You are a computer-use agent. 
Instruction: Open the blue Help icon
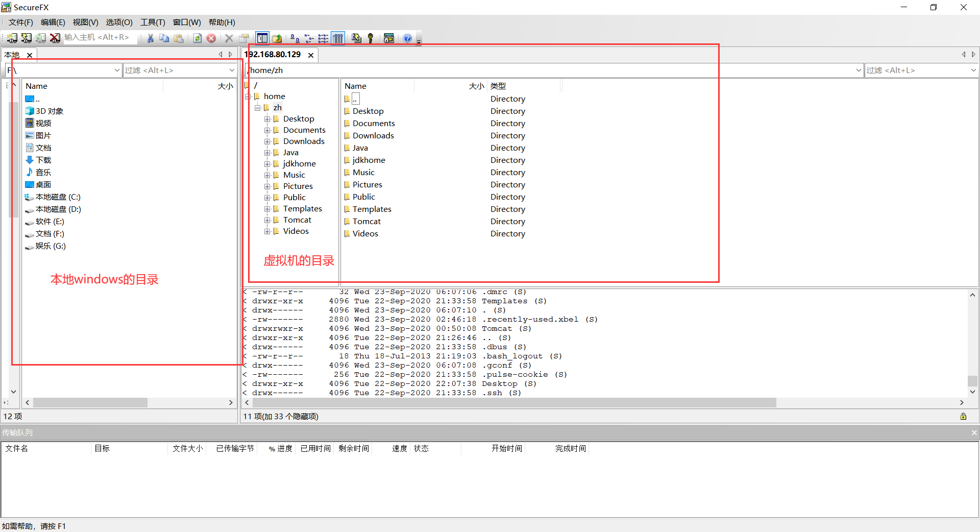click(x=407, y=38)
